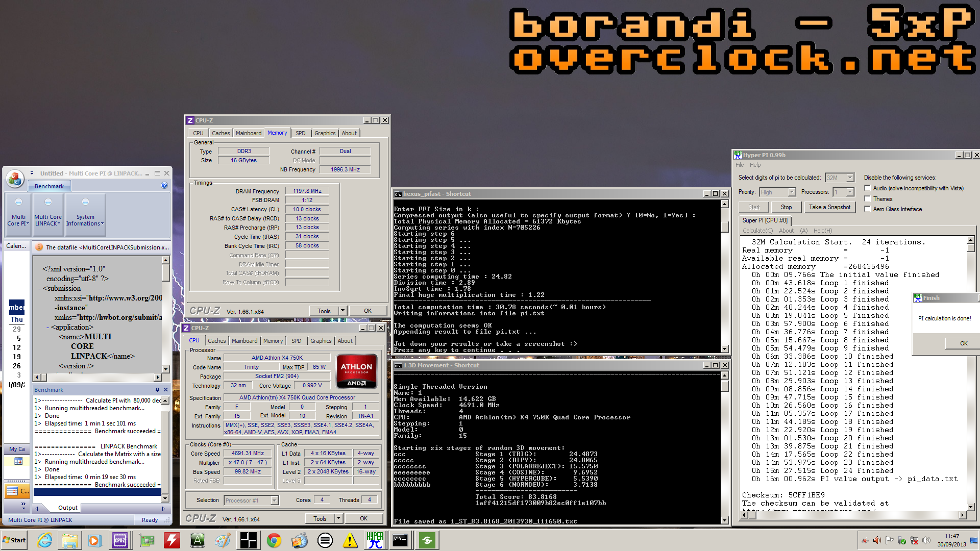This screenshot has width=980, height=551.
Task: Click Tools button in Memory CPU-Z window
Action: [x=324, y=311]
